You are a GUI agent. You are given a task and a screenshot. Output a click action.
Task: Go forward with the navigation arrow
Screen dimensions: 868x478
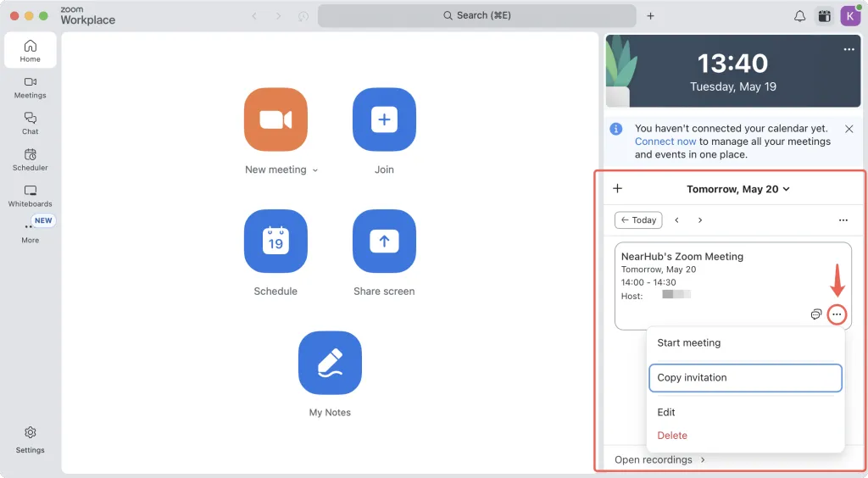point(278,16)
